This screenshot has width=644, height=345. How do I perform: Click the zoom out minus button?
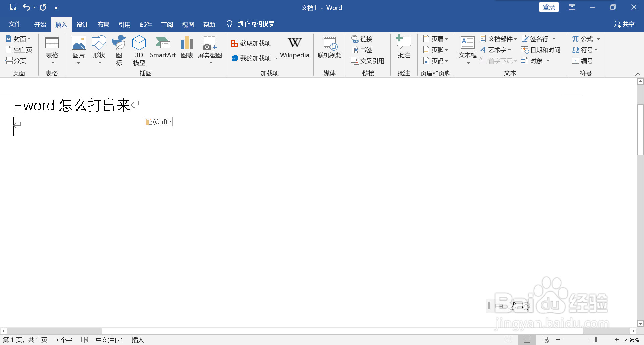click(558, 340)
